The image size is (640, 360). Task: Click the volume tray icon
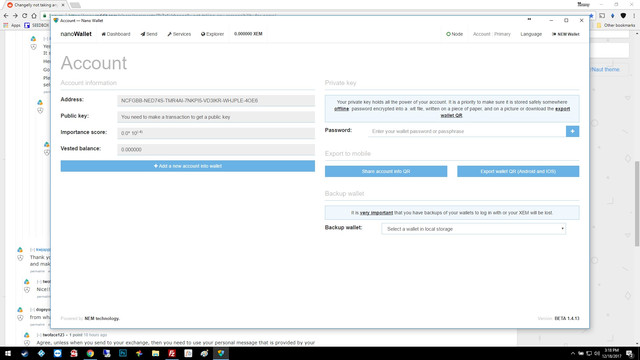tap(596, 353)
